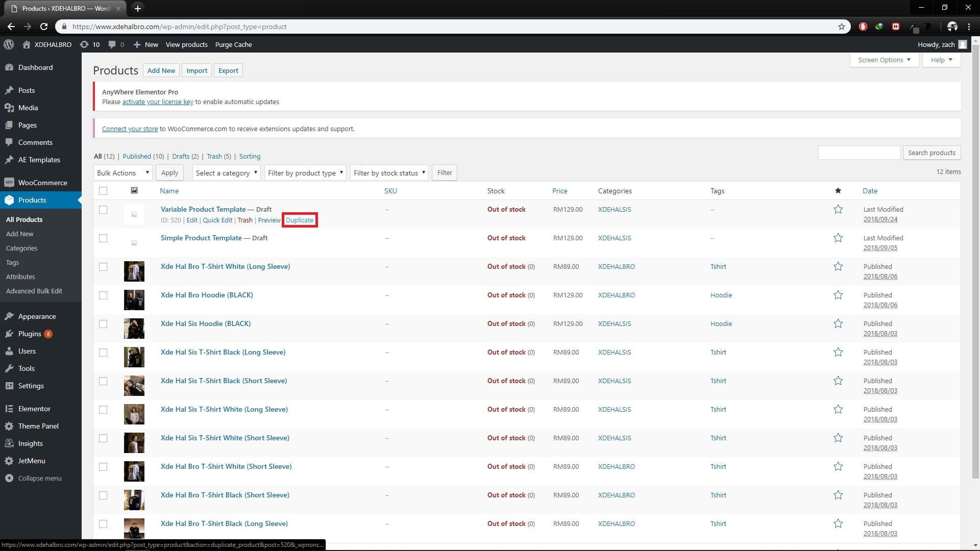Expand the Screen Options panel
980x551 pixels.
[x=884, y=60]
